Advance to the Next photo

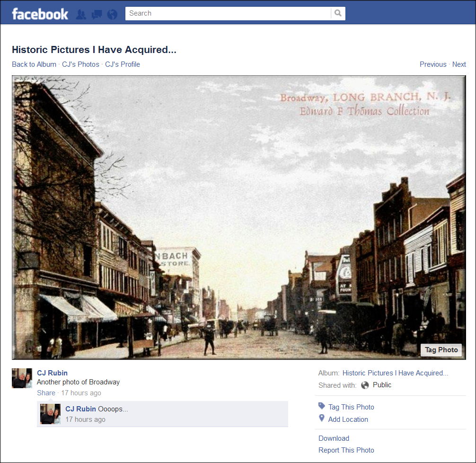[459, 64]
